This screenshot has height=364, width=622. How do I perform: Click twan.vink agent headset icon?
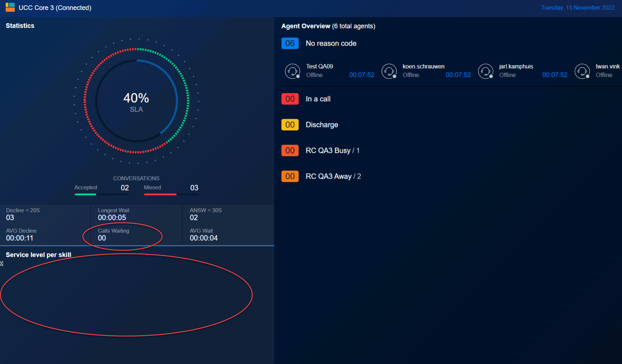(x=582, y=71)
